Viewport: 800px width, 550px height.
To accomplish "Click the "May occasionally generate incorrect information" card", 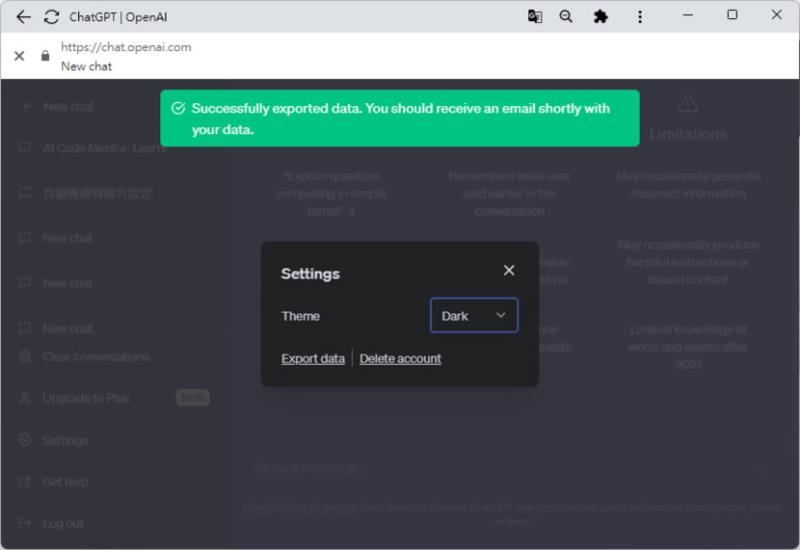I will point(688,185).
